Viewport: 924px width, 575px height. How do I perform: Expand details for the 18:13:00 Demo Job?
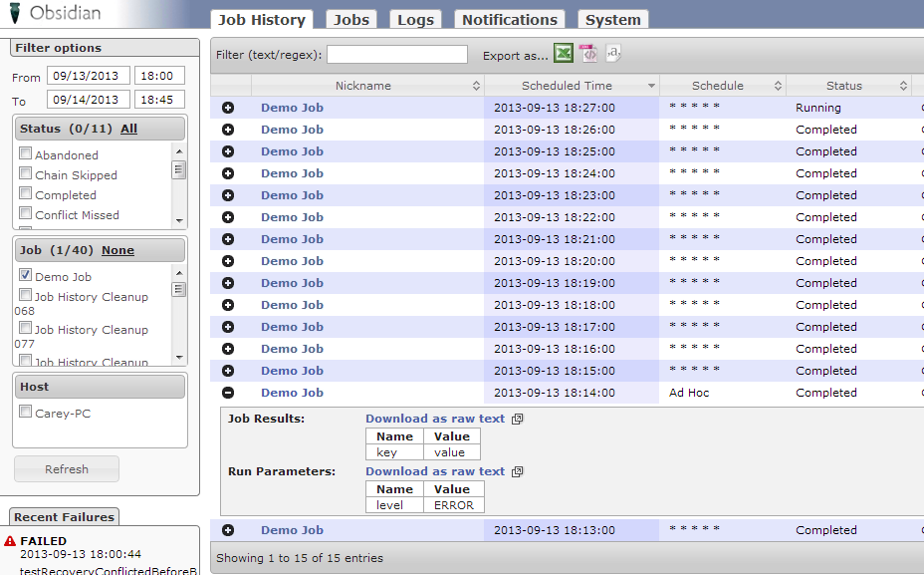click(x=228, y=530)
